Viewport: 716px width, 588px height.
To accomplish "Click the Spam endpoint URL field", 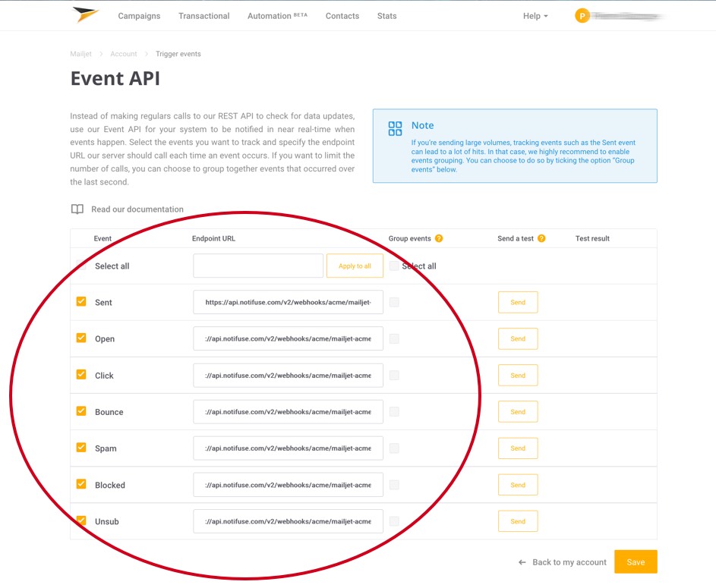I will (288, 448).
